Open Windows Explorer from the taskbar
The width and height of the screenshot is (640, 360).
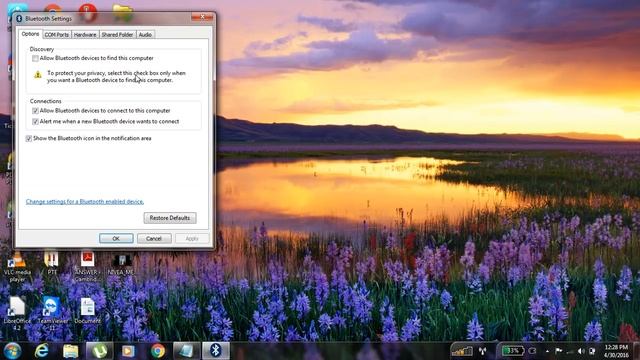(70, 351)
